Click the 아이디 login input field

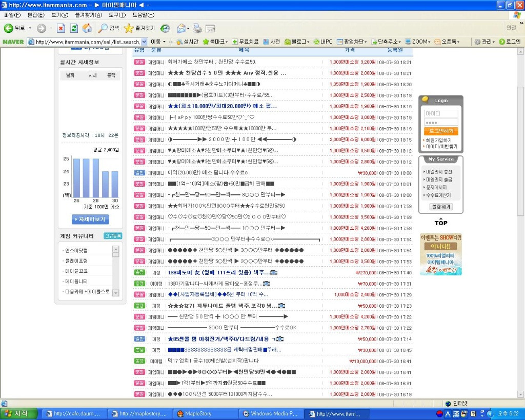tap(440, 113)
